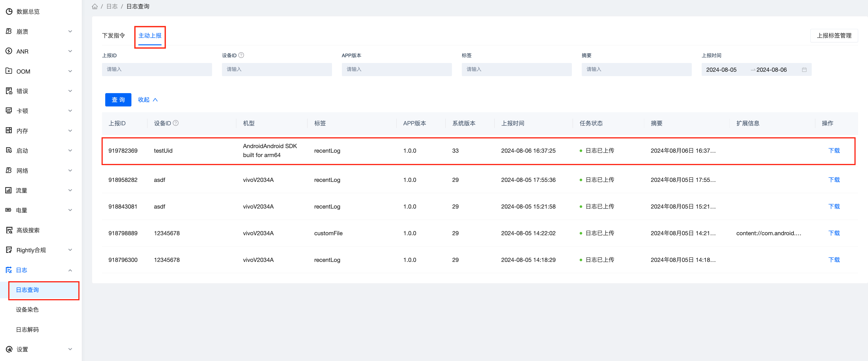Screen dimensions: 868x361
Task: Open 日志解码 in the sidebar
Action: click(28, 330)
